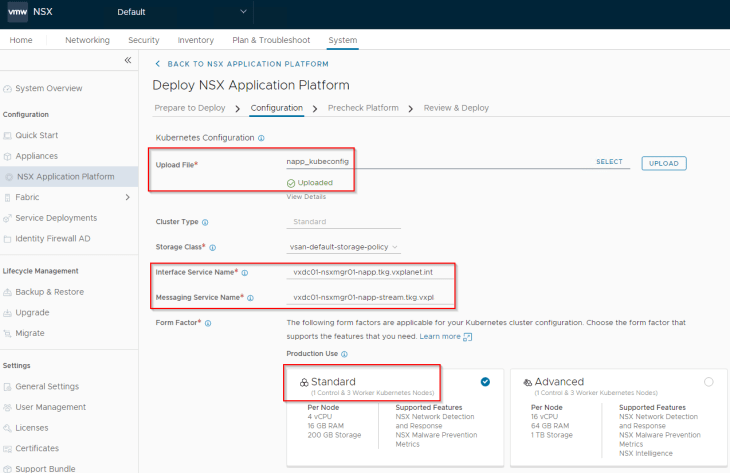Viewport: 730px width, 473px height.
Task: Click info icon next to Cluster Type
Action: [205, 223]
